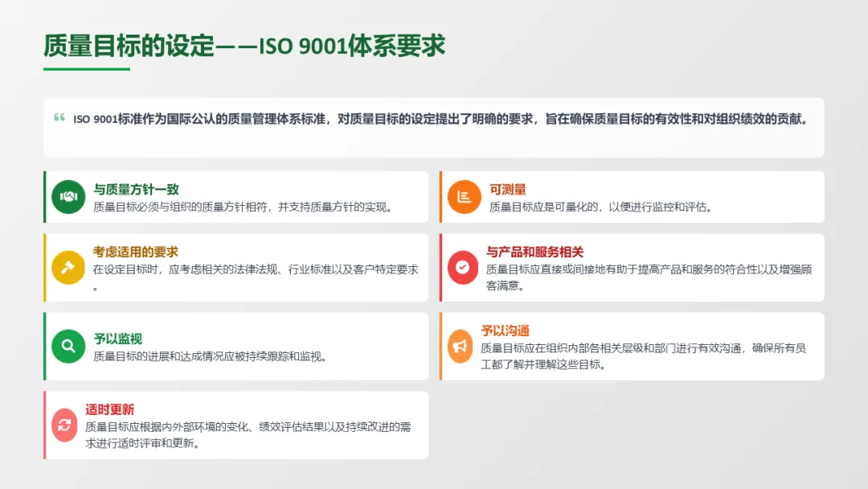Select the heading 适时更新
868x489 pixels.
coord(109,409)
